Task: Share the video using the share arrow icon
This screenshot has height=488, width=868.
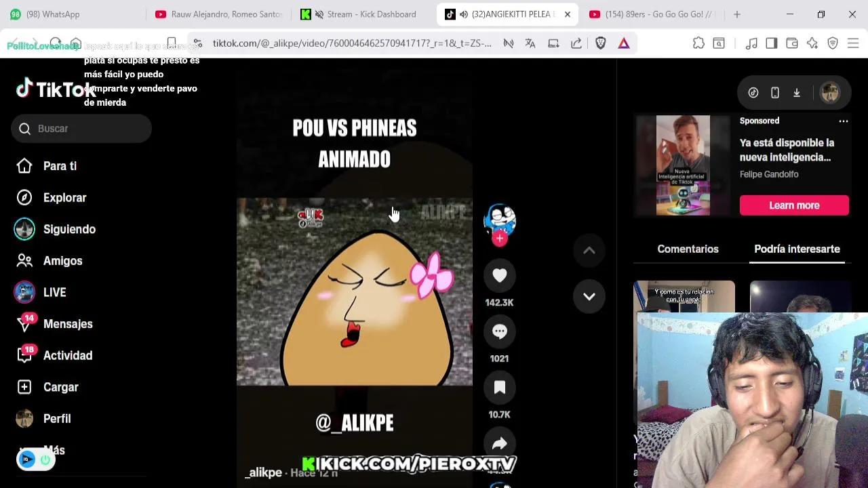Action: (x=500, y=443)
